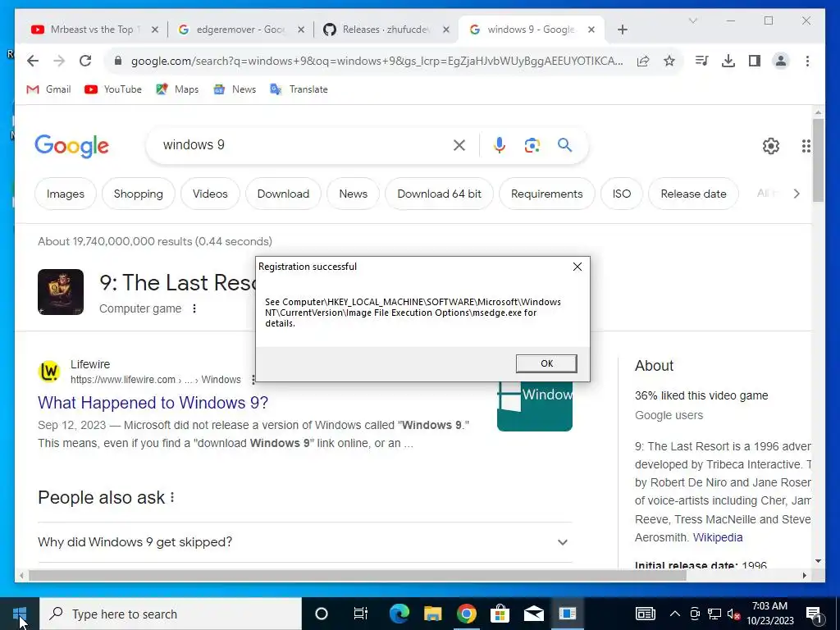Select the Videos filter chip
Screen dimensions: 840x630
210,194
